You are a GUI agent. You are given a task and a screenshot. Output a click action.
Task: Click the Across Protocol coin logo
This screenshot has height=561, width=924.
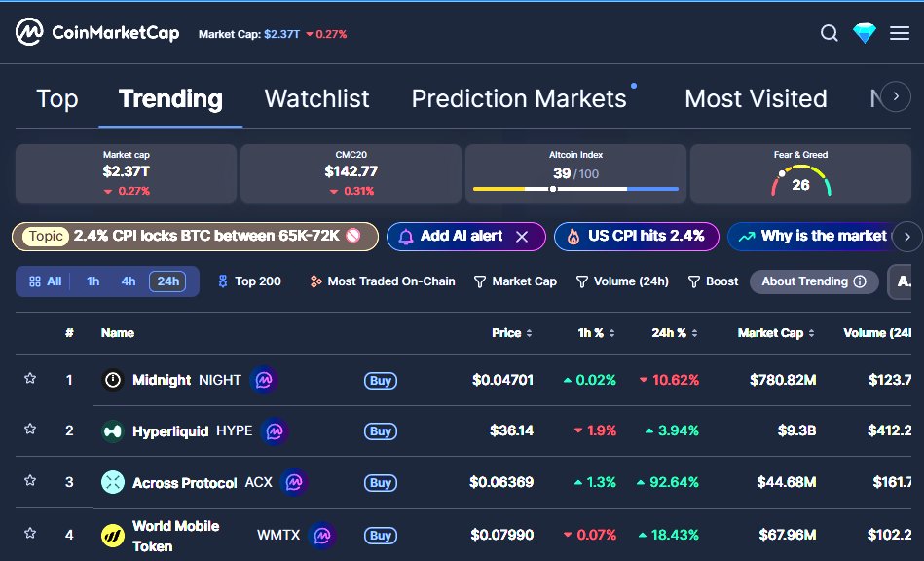pos(113,483)
